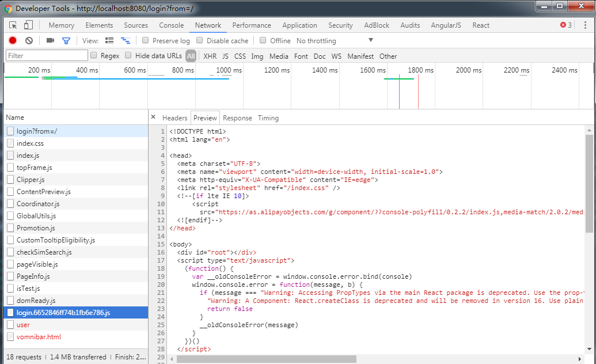
Task: Switch to the Console panel
Action: coord(171,25)
